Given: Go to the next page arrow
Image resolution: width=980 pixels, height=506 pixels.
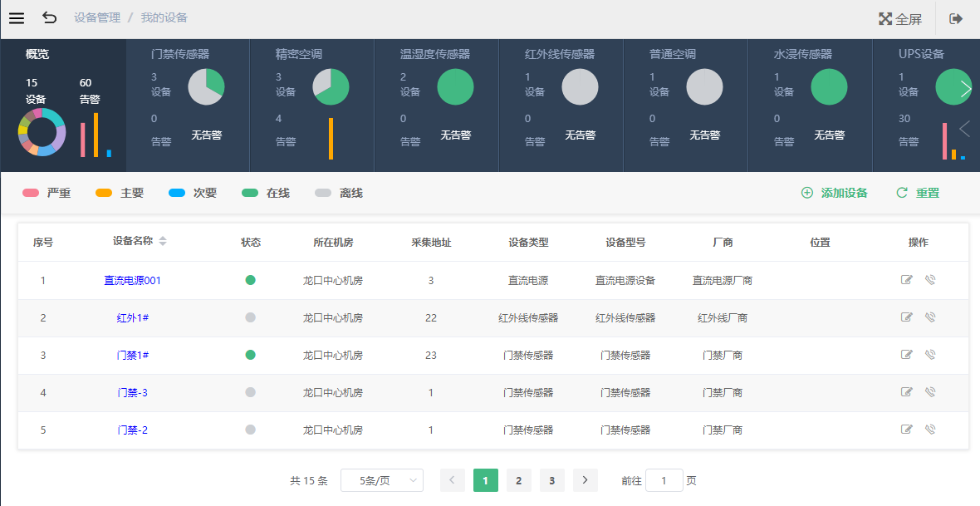Looking at the screenshot, I should click(585, 480).
